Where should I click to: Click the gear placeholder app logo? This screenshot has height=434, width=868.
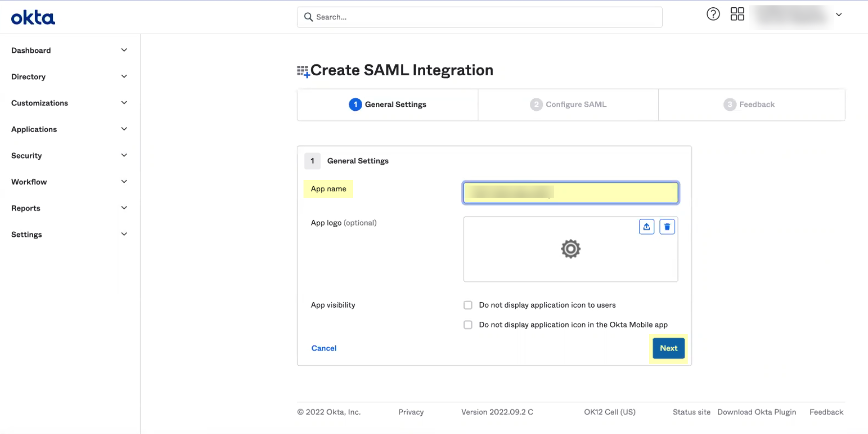click(571, 249)
